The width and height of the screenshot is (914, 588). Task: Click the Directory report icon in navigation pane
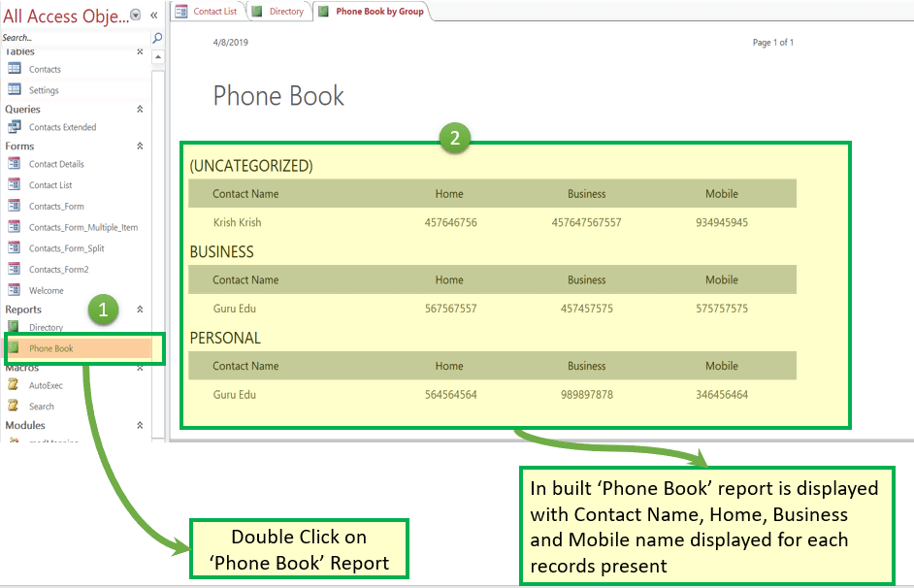pyautogui.click(x=15, y=327)
